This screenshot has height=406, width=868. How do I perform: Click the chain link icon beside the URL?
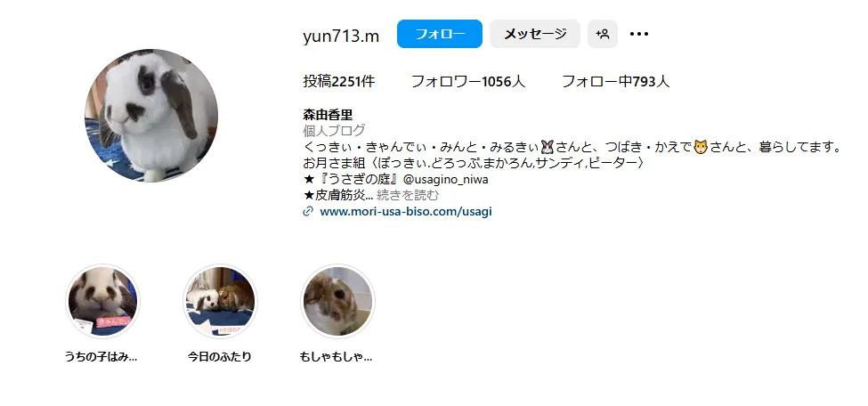[x=308, y=211]
